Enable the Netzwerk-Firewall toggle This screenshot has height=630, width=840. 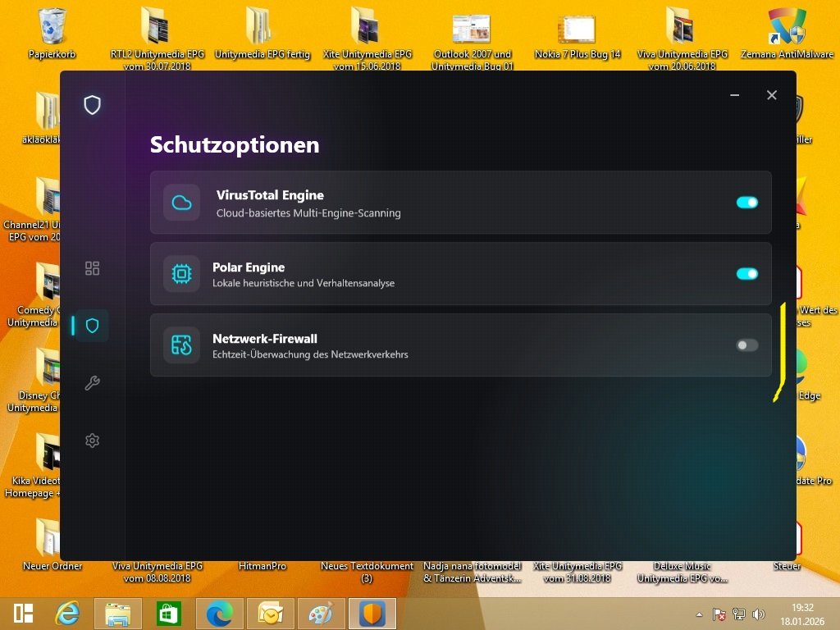point(746,345)
